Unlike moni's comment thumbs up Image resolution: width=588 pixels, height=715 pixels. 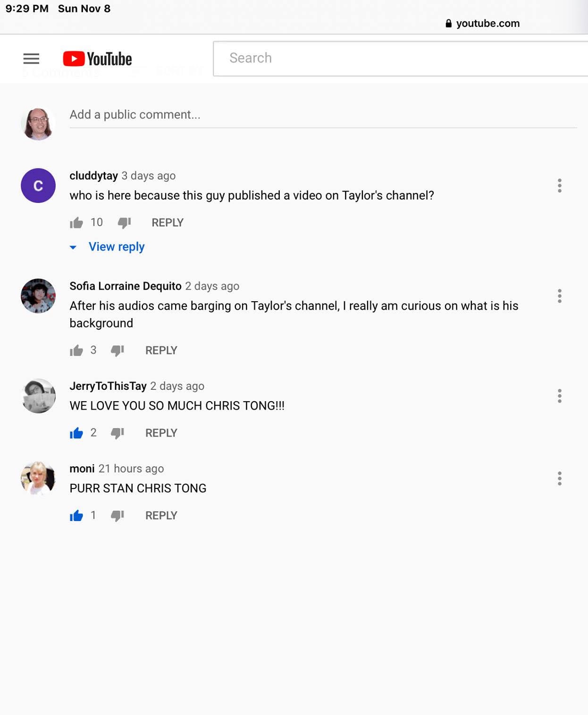[x=76, y=516]
